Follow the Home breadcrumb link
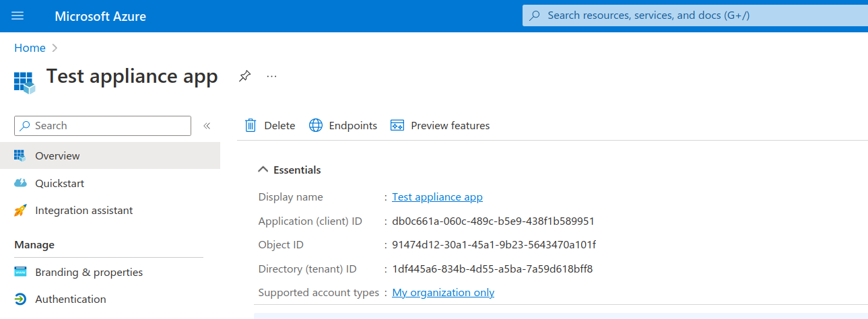The height and width of the screenshot is (319, 868). 30,48
